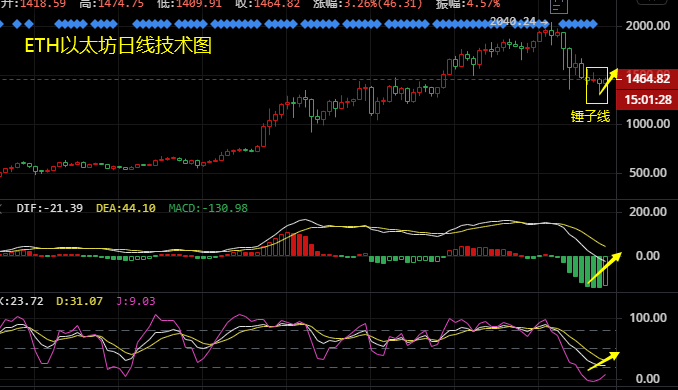
Task: Select the D:31.07 indicator value
Action: pos(80,301)
